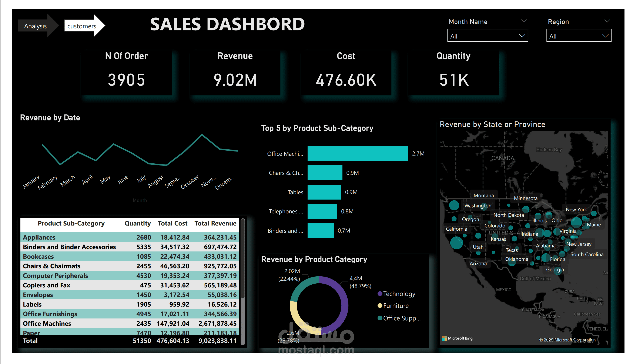
Task: Click the Furniture legend color dot
Action: click(380, 306)
